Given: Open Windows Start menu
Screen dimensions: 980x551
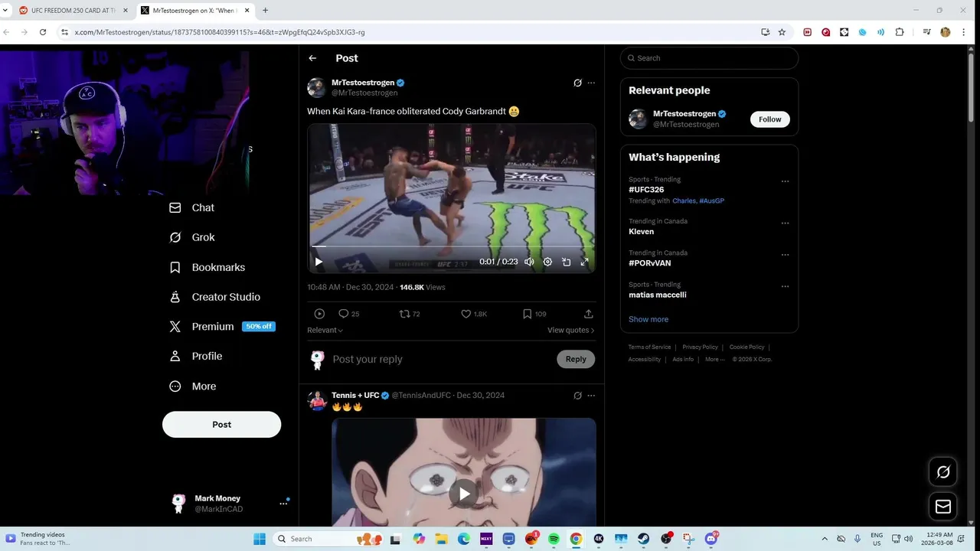Looking at the screenshot, I should tap(260, 539).
